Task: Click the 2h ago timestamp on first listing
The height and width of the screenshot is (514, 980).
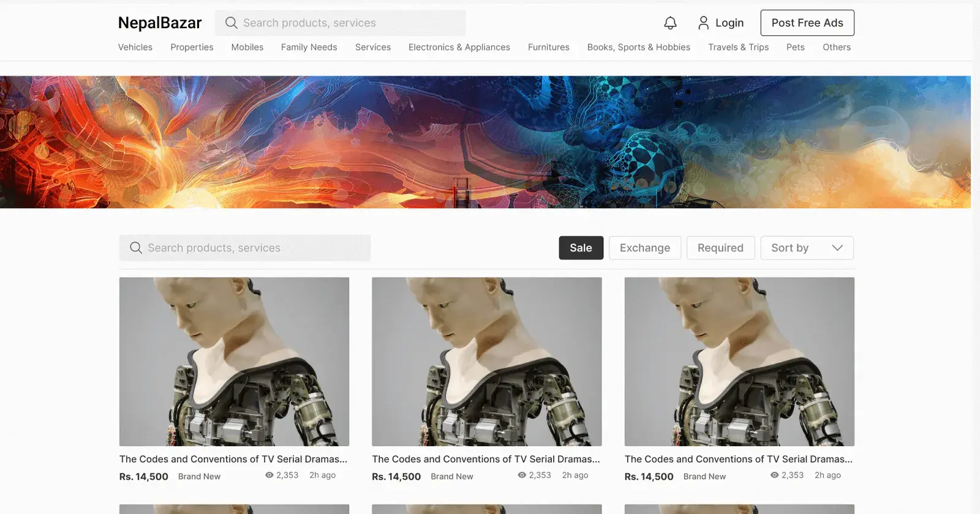Action: [x=322, y=475]
